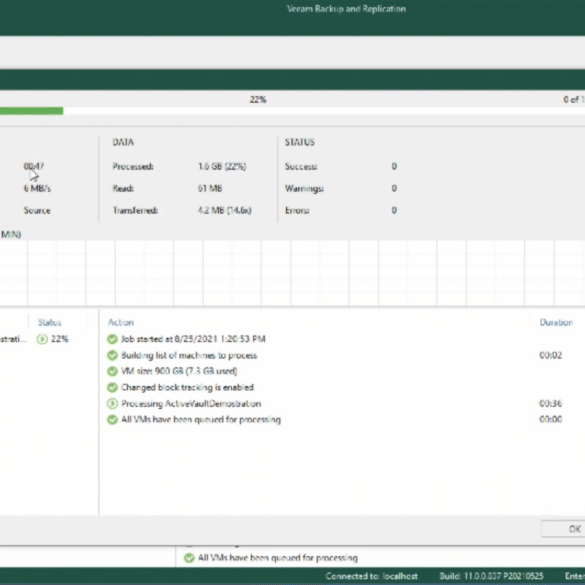Click the 'Warnings:' label
The height and width of the screenshot is (585, 585).
pyautogui.click(x=304, y=188)
